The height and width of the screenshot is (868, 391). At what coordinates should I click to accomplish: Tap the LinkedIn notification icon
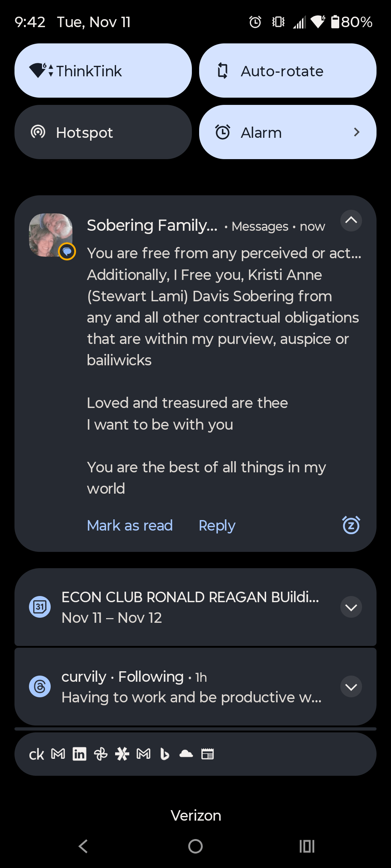click(x=79, y=754)
